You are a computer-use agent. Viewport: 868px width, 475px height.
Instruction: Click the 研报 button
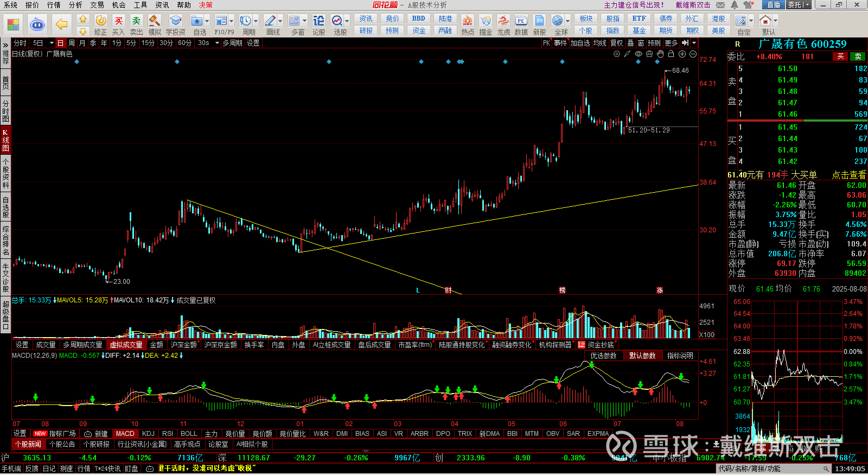pyautogui.click(x=366, y=30)
